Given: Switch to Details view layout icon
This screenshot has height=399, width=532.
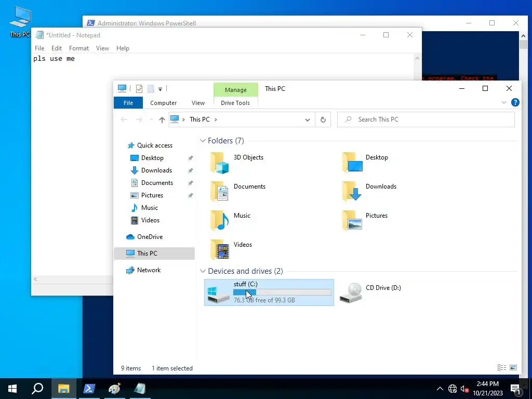Looking at the screenshot, I should (502, 367).
